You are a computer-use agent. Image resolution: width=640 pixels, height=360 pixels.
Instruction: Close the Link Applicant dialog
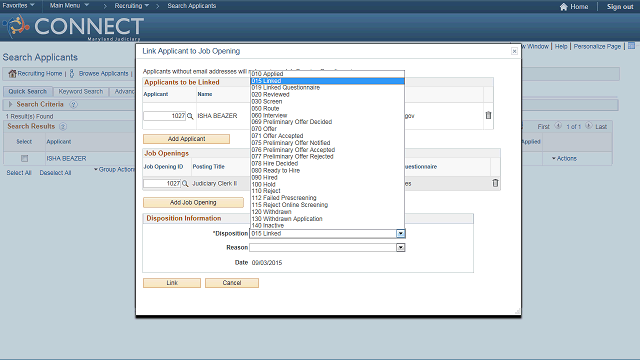(514, 51)
